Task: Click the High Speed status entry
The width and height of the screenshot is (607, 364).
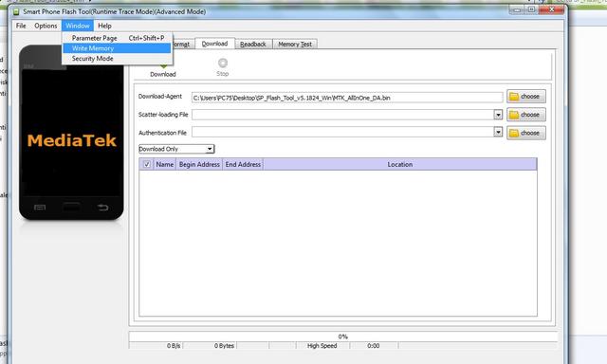Action: pos(322,346)
